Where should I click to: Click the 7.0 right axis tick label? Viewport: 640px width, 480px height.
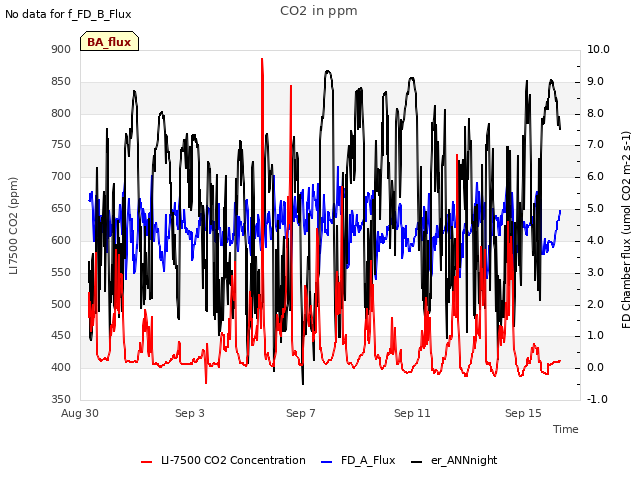point(596,144)
